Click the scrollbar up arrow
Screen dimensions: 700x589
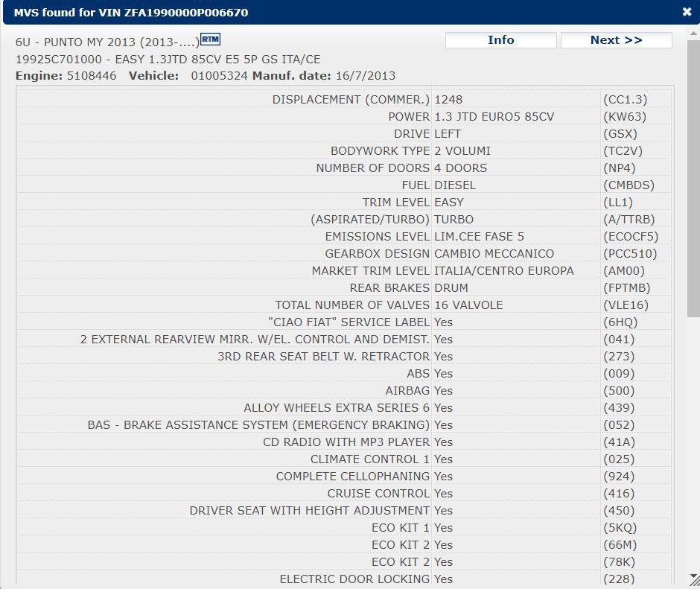[x=693, y=34]
